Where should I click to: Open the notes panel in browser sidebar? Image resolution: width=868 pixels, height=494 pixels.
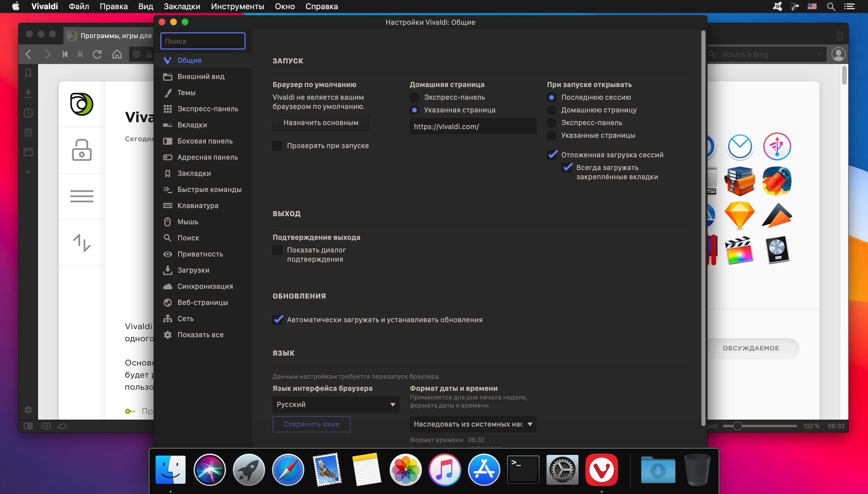28,132
